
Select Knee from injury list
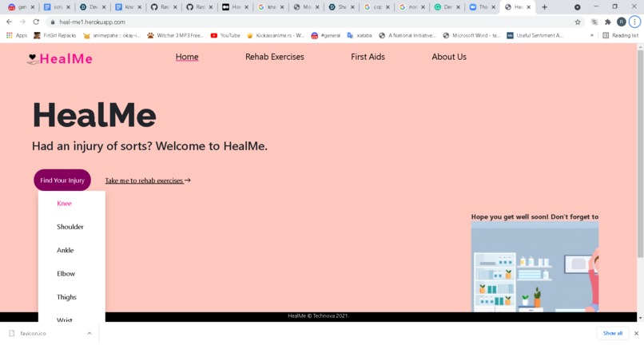coord(64,204)
